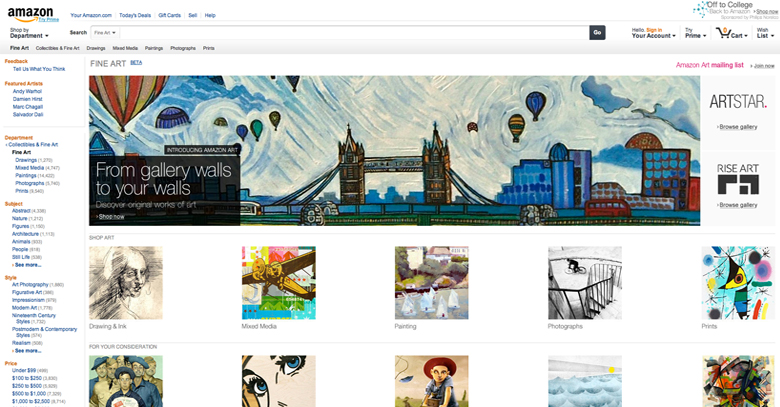Open the blue-eyed pop art thumbnail
Screen dimensions: 780x407
279,381
